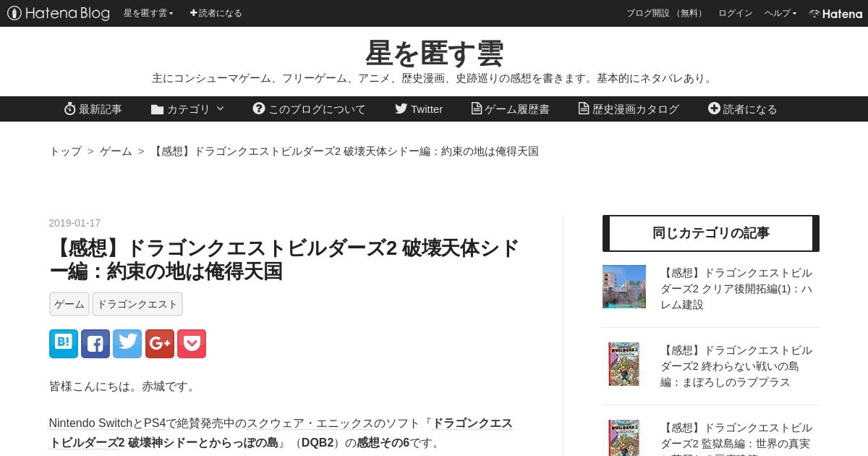
Task: Open the カテゴリ menu item
Action: [188, 109]
